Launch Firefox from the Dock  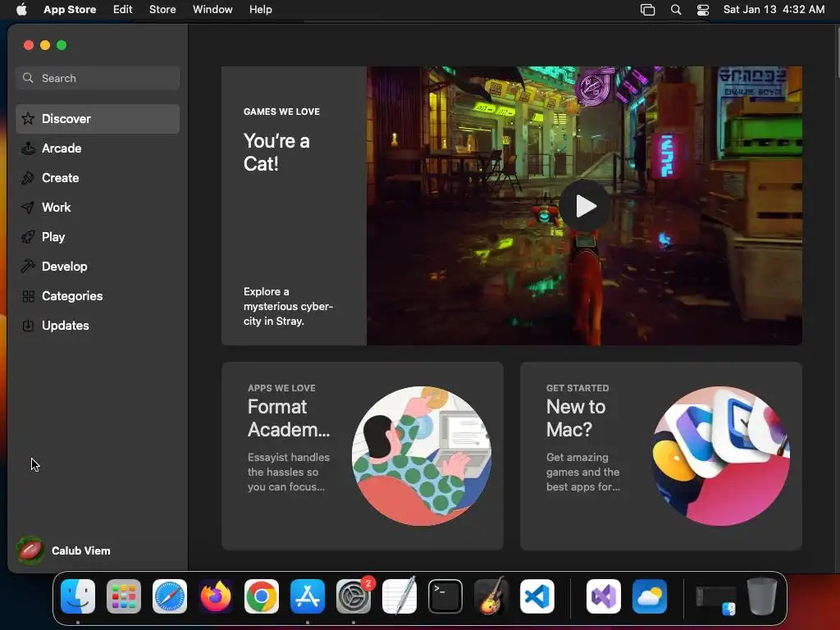pos(216,596)
